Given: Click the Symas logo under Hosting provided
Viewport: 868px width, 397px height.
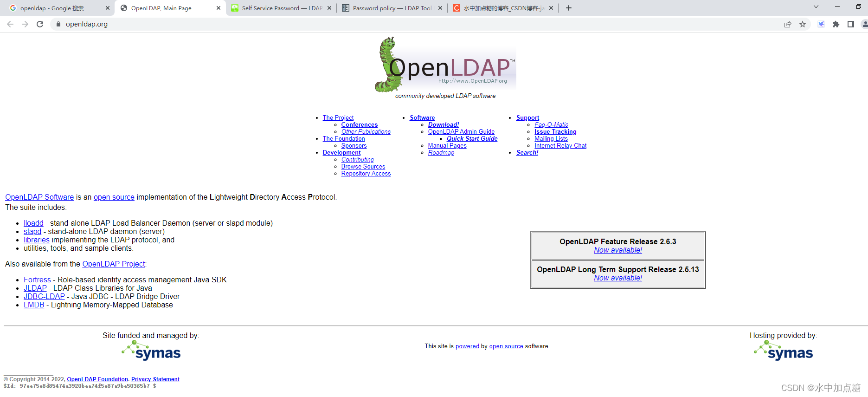Looking at the screenshot, I should click(x=783, y=351).
